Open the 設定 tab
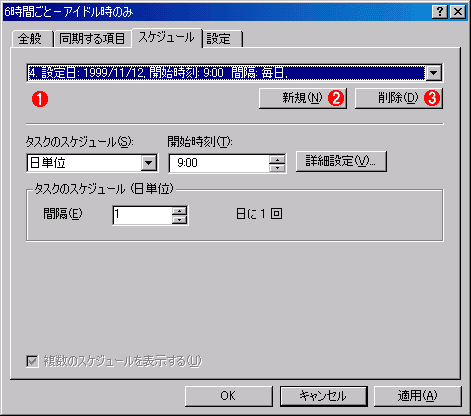Image resolution: width=471 pixels, height=416 pixels. pos(222,39)
